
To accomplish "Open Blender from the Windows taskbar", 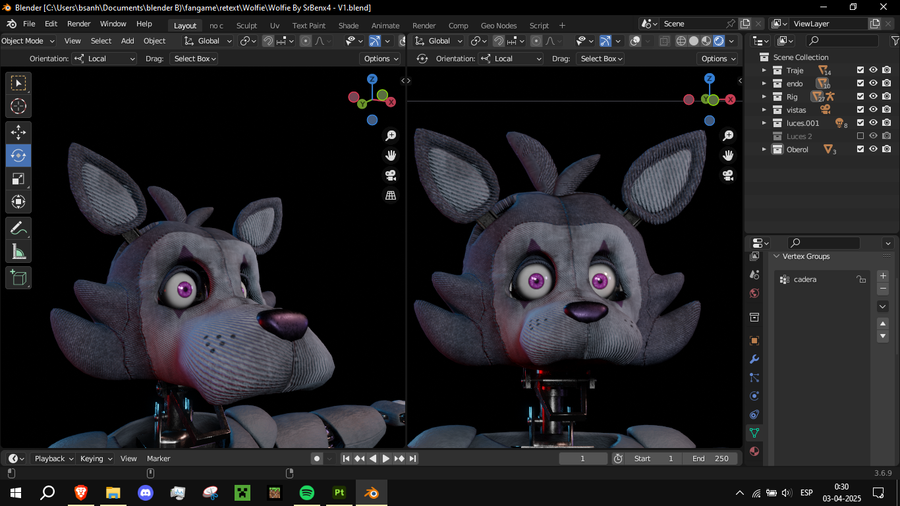I will (371, 493).
